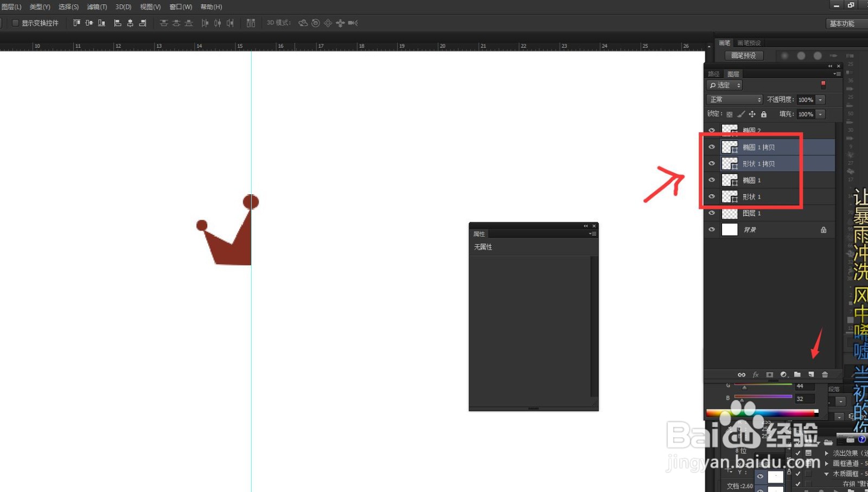
Task: Open the 图层(L) menu
Action: pyautogui.click(x=11, y=7)
